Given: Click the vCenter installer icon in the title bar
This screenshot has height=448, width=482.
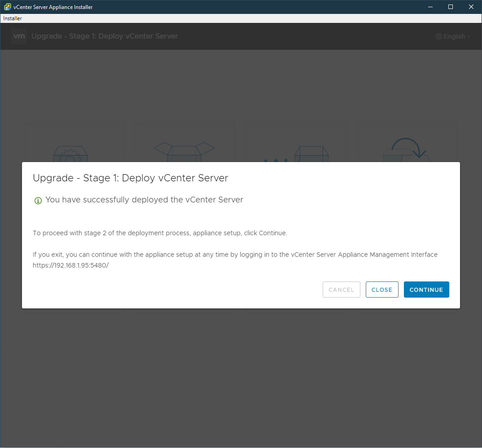Looking at the screenshot, I should pyautogui.click(x=6, y=7).
